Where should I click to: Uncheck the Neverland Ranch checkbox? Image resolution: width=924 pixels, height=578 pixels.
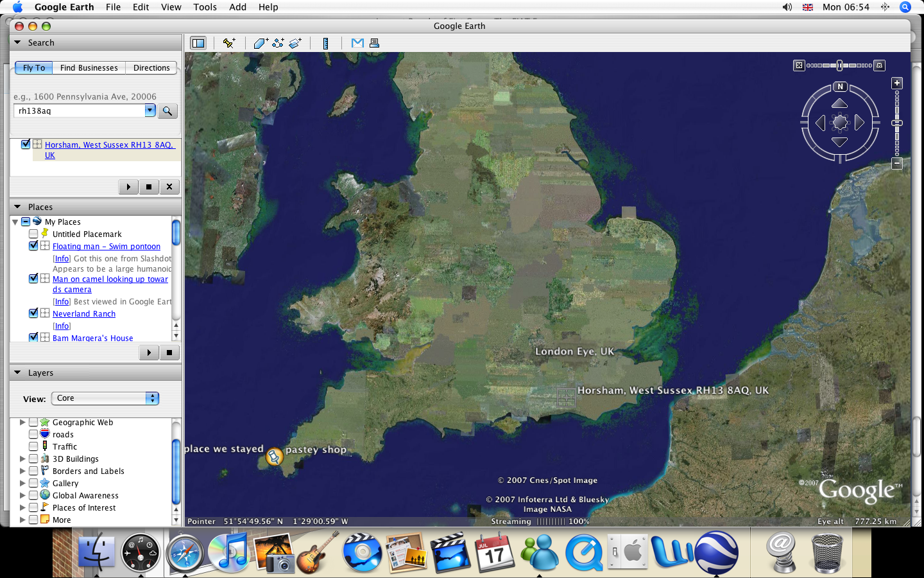coord(33,313)
